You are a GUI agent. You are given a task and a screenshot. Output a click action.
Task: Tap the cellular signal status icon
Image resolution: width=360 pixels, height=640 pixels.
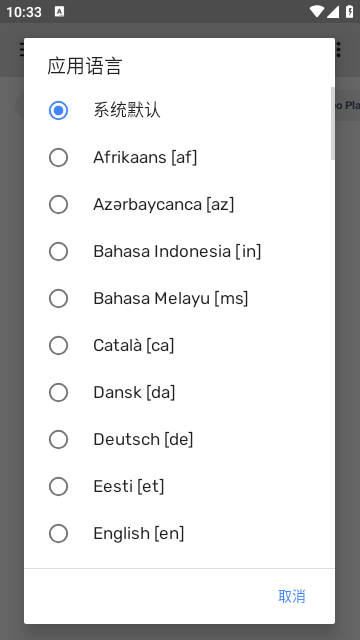coord(333,12)
